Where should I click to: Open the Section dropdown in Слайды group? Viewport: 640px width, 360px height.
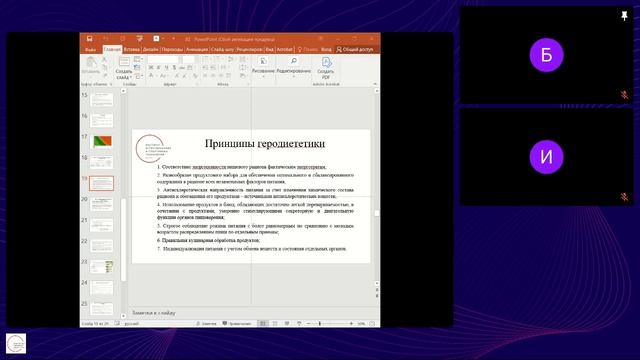(138, 76)
